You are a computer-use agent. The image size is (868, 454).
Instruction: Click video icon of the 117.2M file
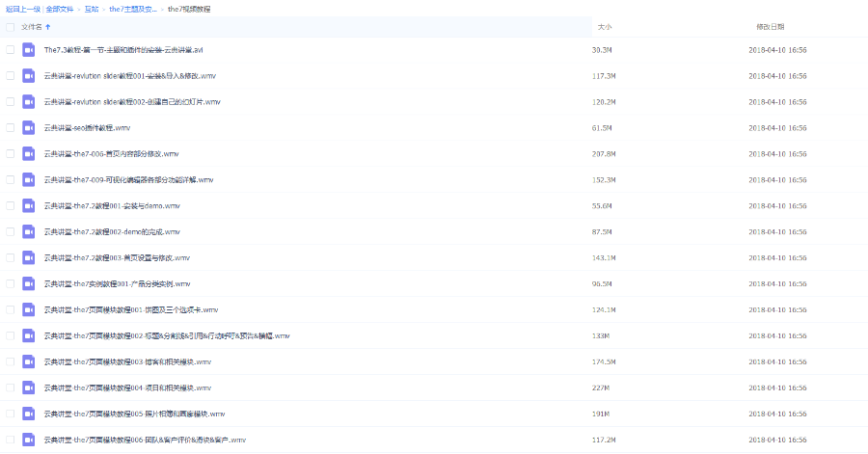coord(28,440)
